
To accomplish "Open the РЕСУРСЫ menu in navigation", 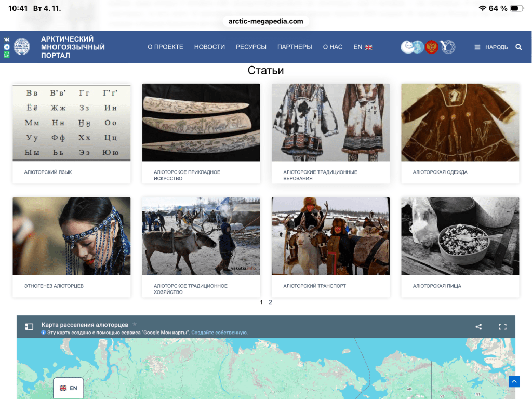I will [x=251, y=47].
